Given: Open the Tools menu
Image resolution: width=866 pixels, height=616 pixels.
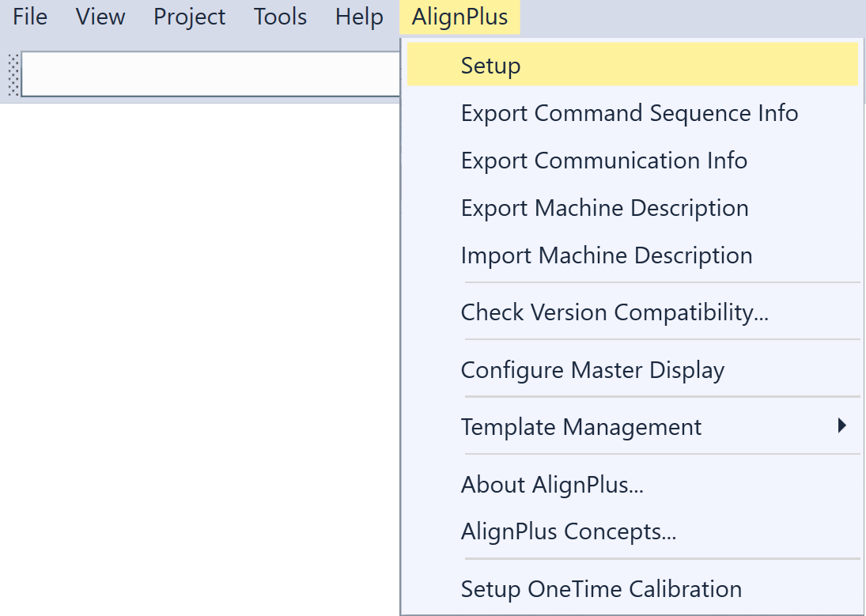Looking at the screenshot, I should pos(280,17).
